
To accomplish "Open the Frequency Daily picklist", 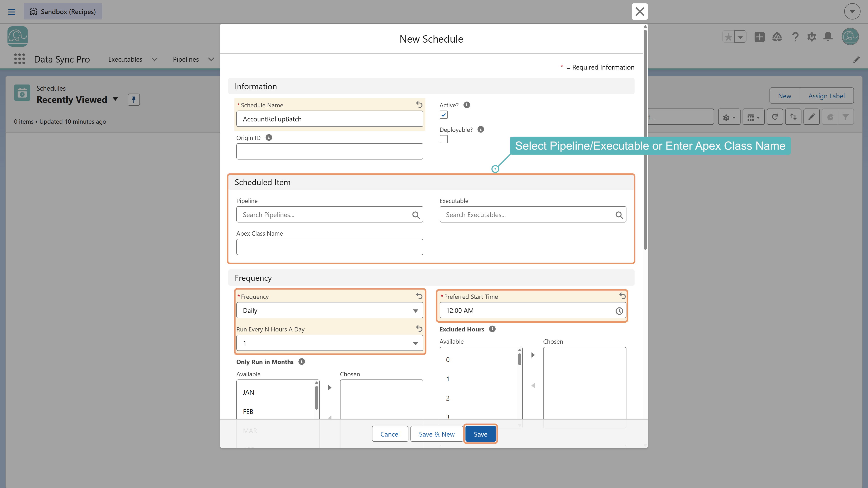I will click(x=330, y=310).
